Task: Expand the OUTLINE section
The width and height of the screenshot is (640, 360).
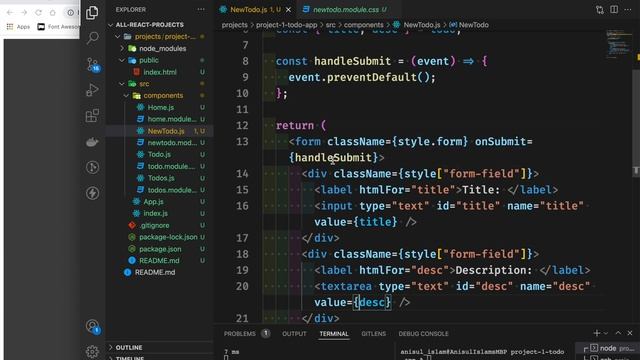Action: coord(159,347)
